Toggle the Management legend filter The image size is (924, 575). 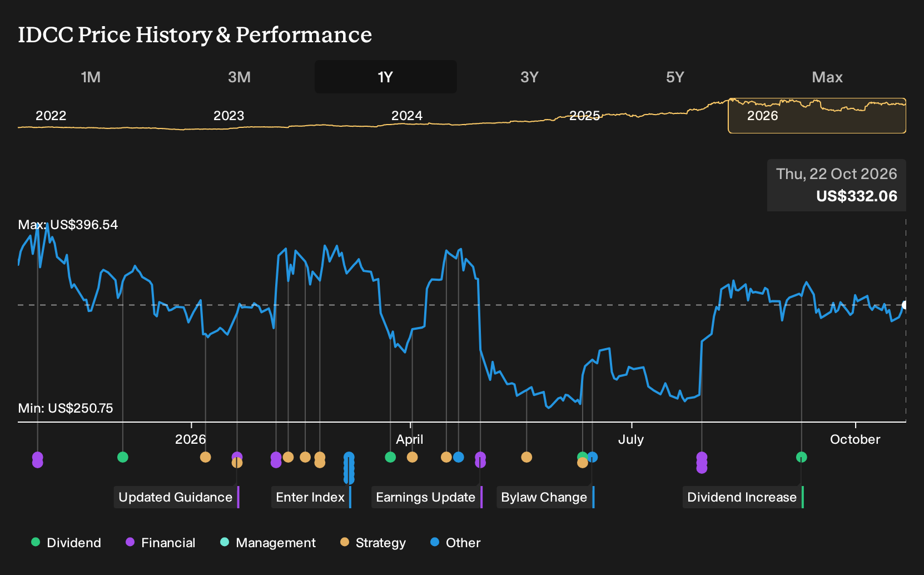[268, 543]
